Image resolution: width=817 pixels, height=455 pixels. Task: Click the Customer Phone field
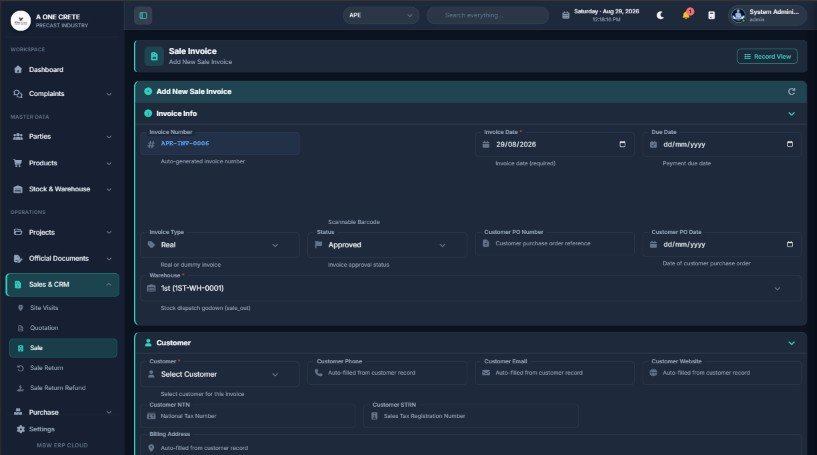click(x=387, y=373)
